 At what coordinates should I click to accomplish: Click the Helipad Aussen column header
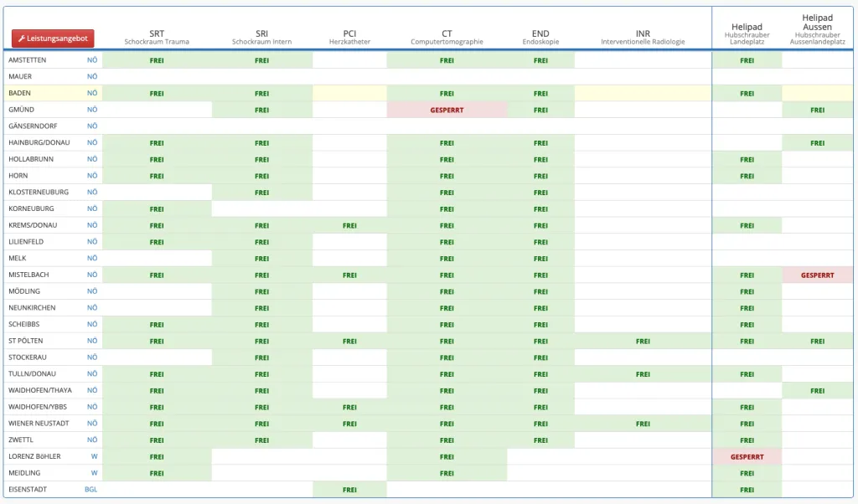[817, 28]
